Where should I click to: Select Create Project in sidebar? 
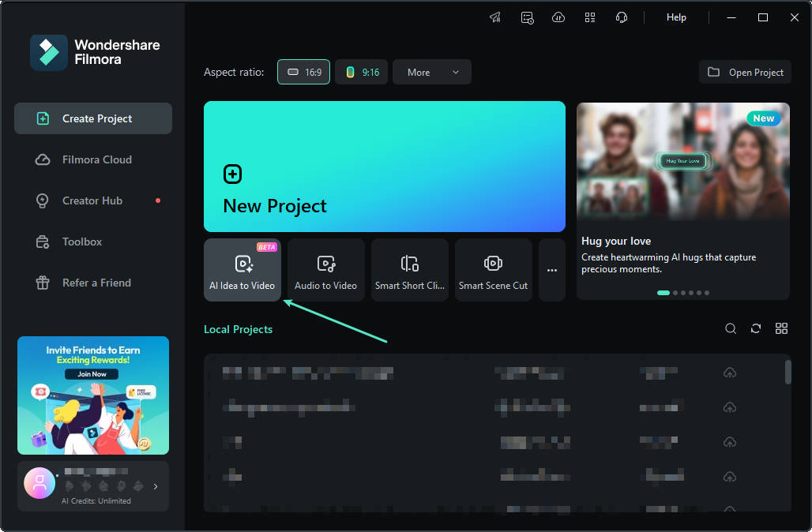click(93, 118)
